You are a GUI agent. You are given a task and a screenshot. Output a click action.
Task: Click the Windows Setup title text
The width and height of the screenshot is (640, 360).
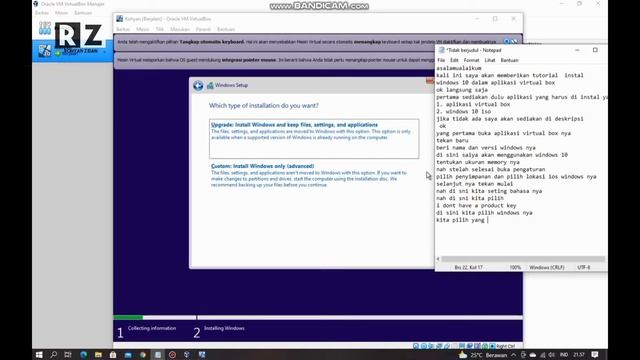[x=231, y=85]
